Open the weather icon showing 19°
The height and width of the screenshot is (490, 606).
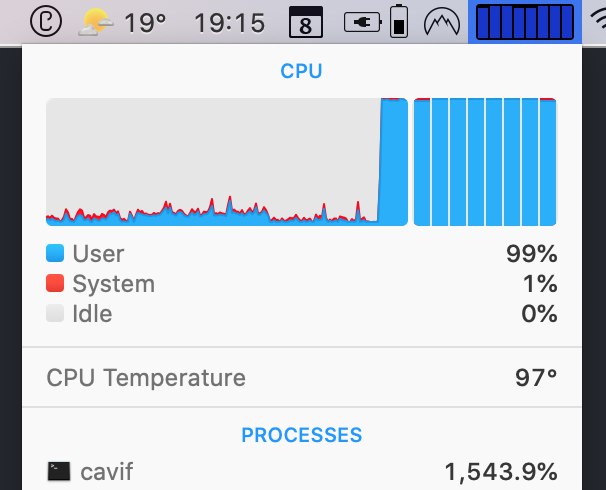point(97,21)
